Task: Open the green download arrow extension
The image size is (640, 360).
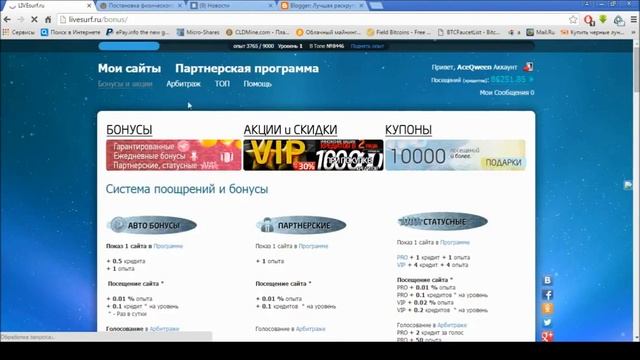Action: click(x=603, y=19)
